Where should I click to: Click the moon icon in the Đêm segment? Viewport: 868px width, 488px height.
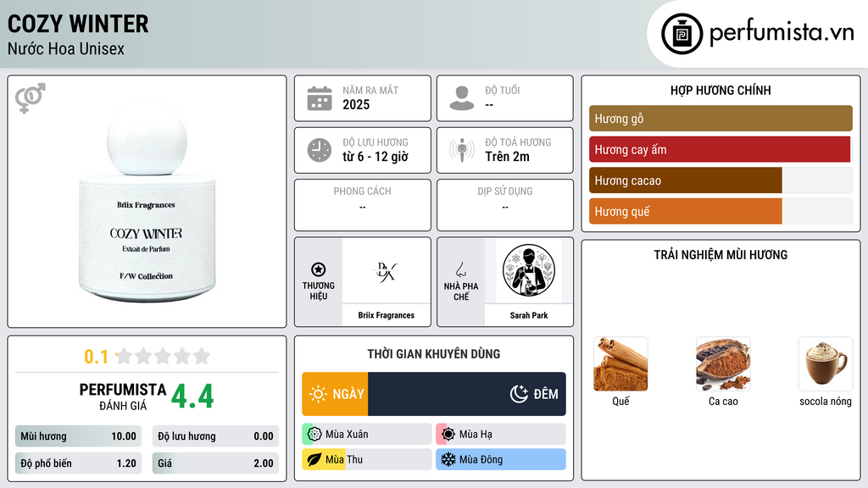pyautogui.click(x=519, y=394)
